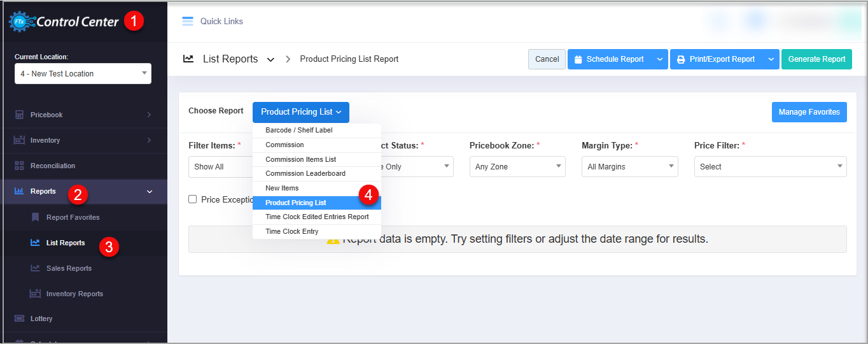Select Barcode / Shelf Label report
The width and height of the screenshot is (868, 344).
pos(299,131)
